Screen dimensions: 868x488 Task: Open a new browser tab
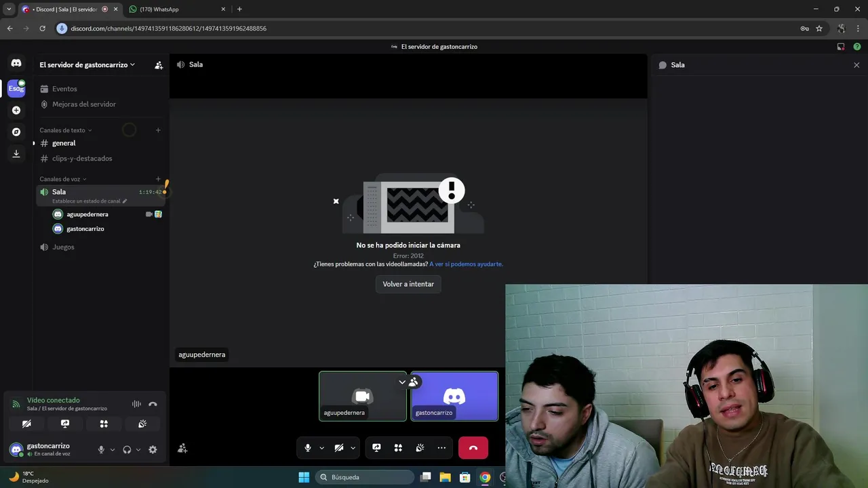(239, 9)
